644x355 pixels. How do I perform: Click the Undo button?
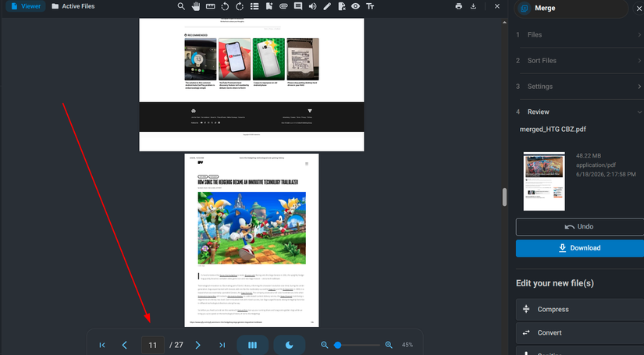[580, 227]
